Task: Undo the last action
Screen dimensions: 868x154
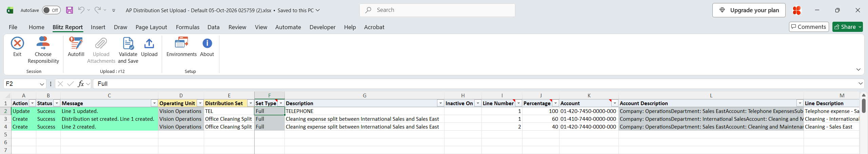Action: (x=81, y=10)
